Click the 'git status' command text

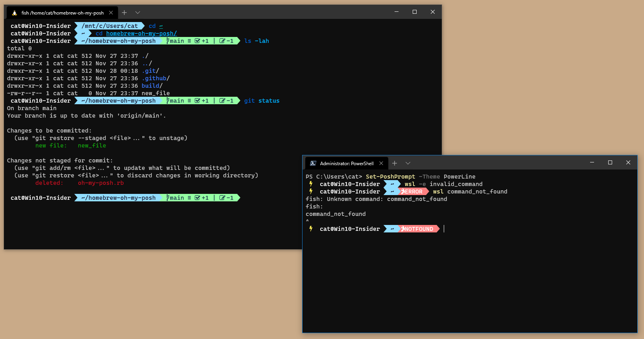[x=262, y=101]
